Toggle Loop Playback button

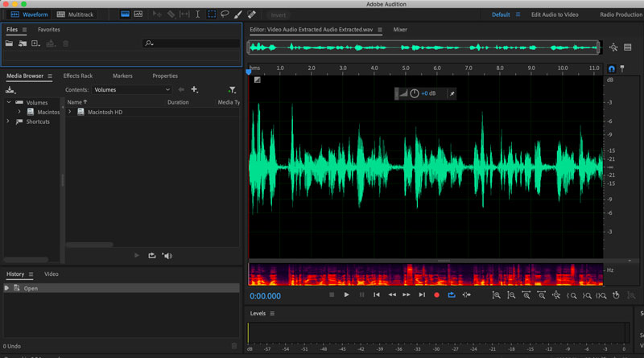click(x=452, y=294)
